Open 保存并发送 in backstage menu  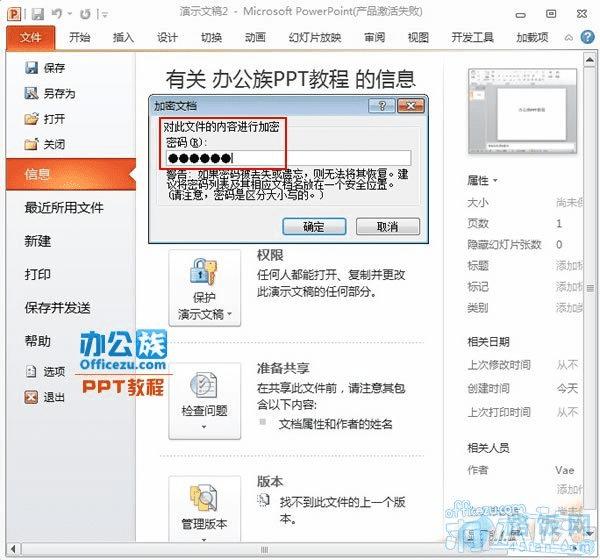click(x=57, y=308)
